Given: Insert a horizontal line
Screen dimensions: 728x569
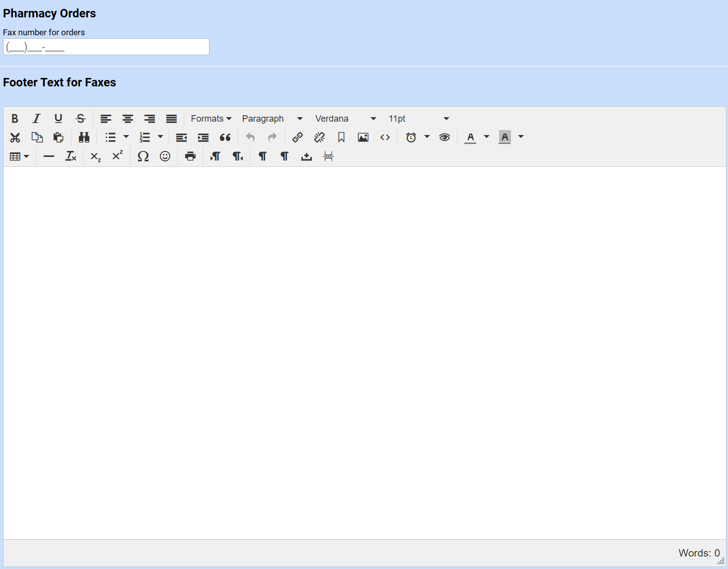Looking at the screenshot, I should [x=49, y=156].
